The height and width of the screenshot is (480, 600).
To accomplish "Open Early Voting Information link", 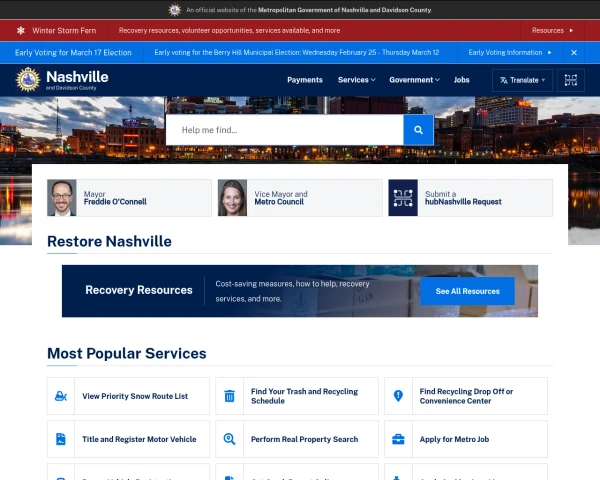I will pos(510,52).
